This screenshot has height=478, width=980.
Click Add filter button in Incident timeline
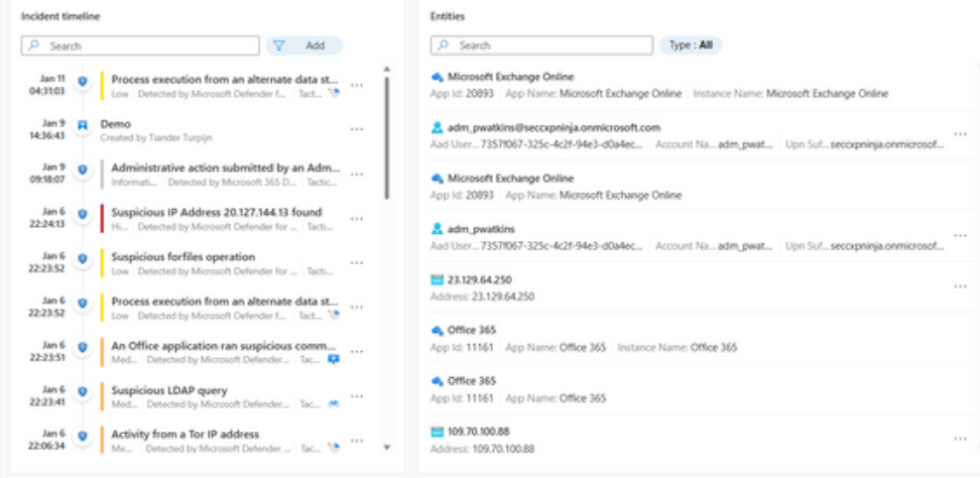tap(314, 46)
